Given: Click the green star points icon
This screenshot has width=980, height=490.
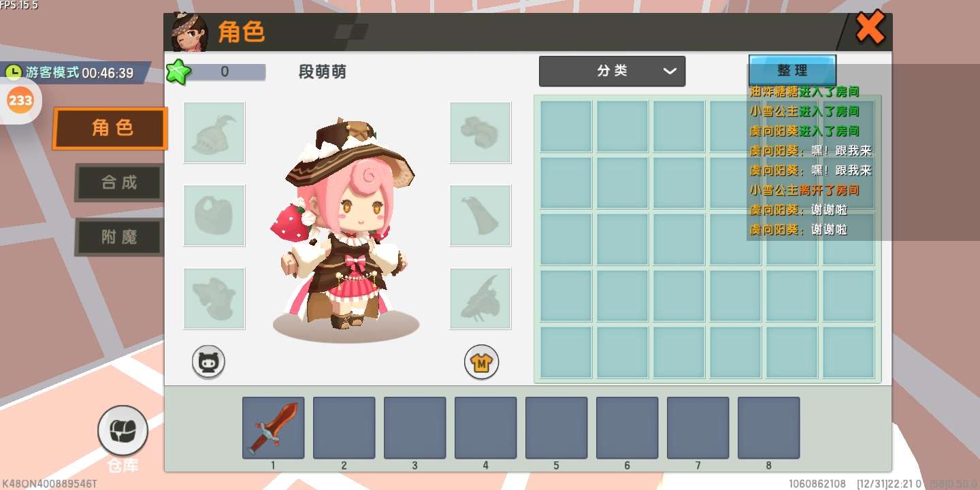Looking at the screenshot, I should (x=177, y=71).
